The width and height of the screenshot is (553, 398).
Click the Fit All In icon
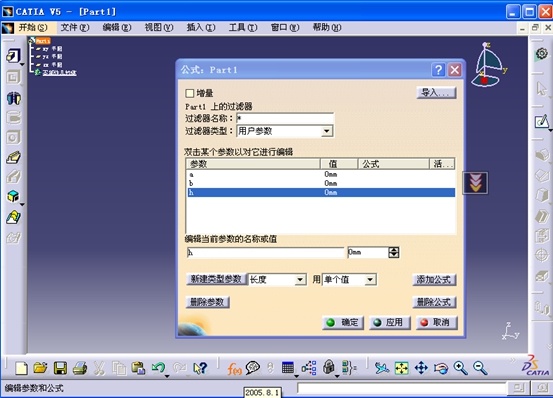pyautogui.click(x=402, y=368)
